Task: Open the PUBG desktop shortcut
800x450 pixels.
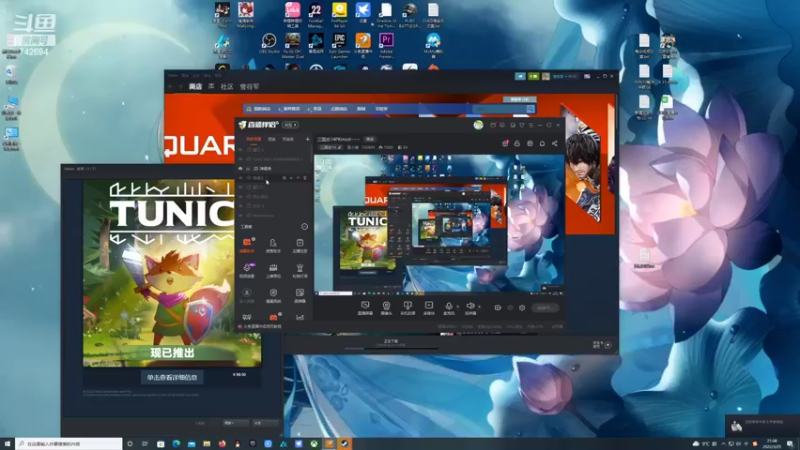Action: pos(409,14)
